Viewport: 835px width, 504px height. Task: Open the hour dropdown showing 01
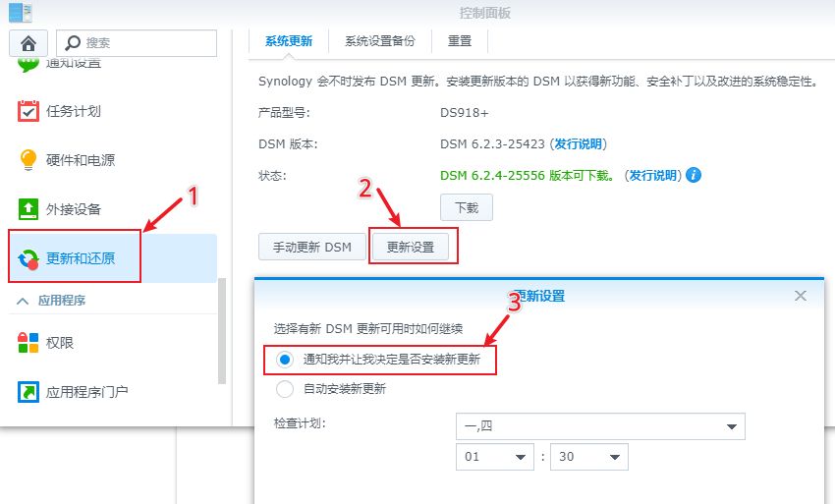click(495, 457)
